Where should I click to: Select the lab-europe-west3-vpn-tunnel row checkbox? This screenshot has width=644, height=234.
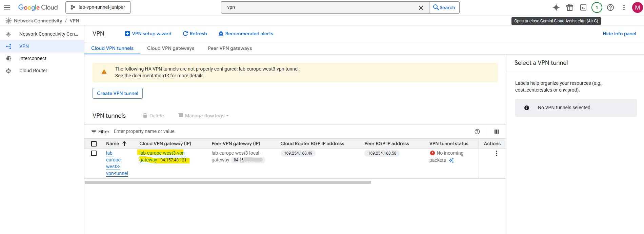(94, 153)
